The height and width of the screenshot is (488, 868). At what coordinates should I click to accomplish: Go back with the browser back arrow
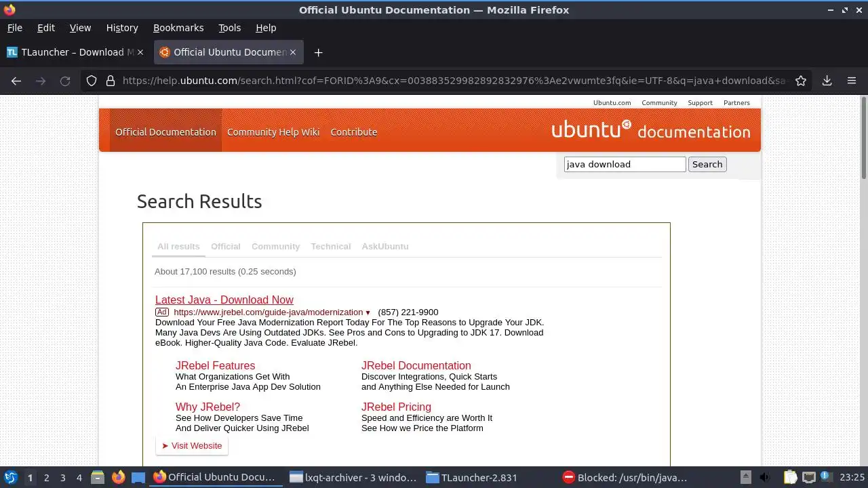click(16, 81)
